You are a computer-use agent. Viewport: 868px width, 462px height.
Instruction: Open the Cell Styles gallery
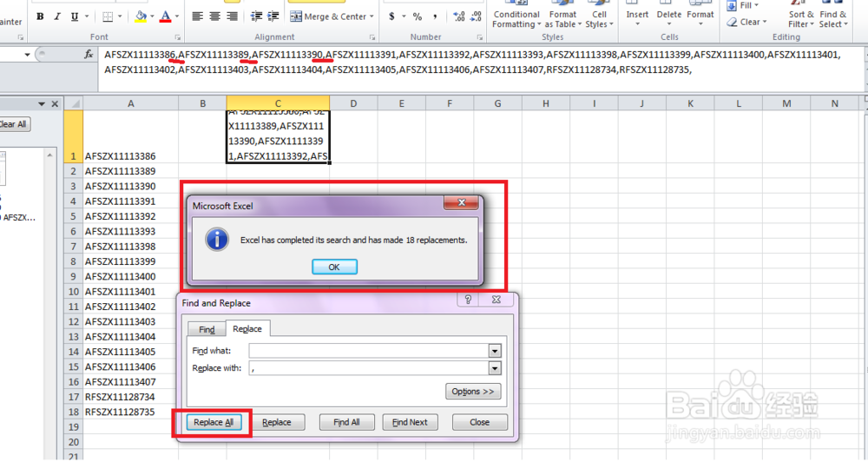coord(600,15)
